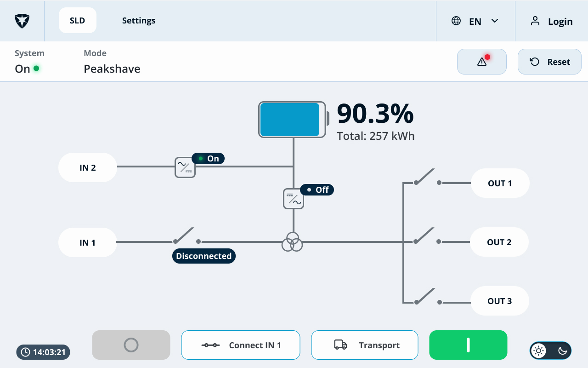Screen dimensions: 588x368
Task: Click the Login link
Action: pos(551,21)
